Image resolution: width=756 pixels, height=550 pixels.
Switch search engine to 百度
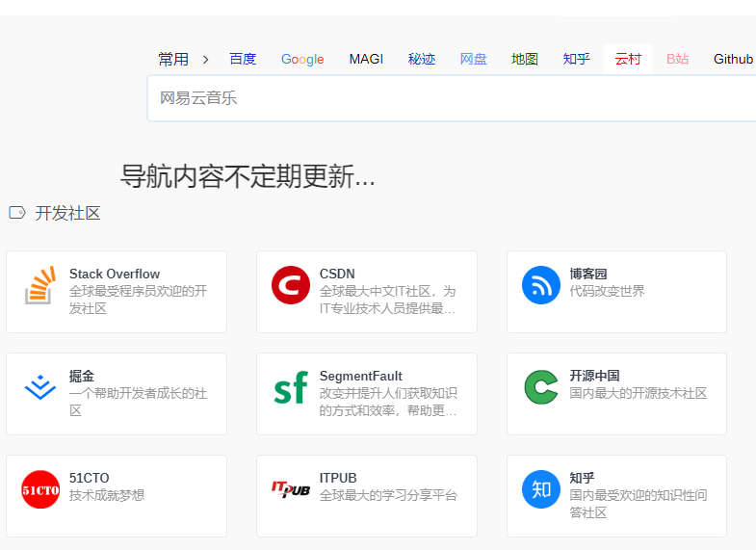[243, 59]
